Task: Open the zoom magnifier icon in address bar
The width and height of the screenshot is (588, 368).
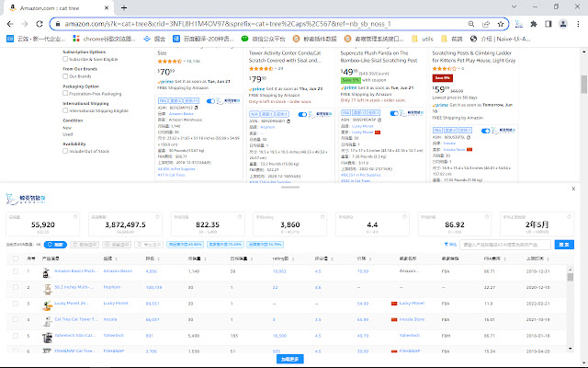Action: tap(471, 24)
